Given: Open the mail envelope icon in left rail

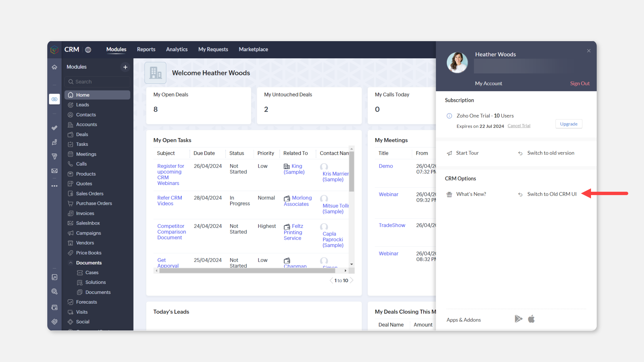Looking at the screenshot, I should coord(54,171).
